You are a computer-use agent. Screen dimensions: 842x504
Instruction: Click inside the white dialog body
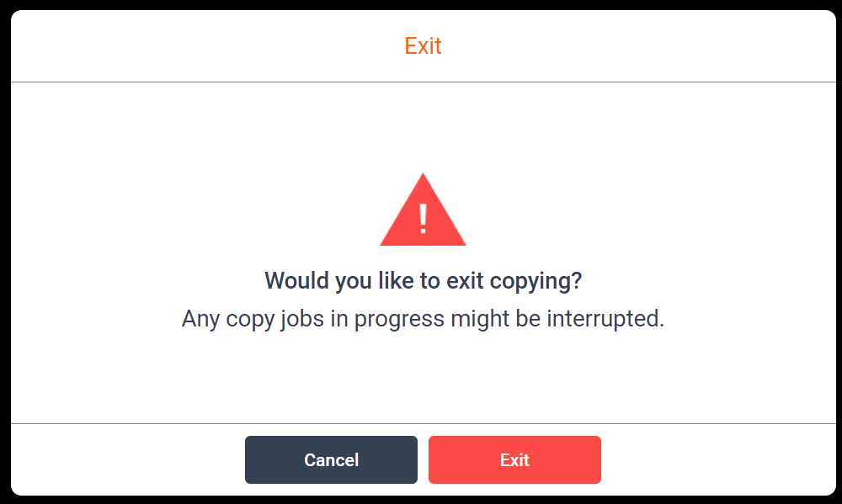point(421,370)
